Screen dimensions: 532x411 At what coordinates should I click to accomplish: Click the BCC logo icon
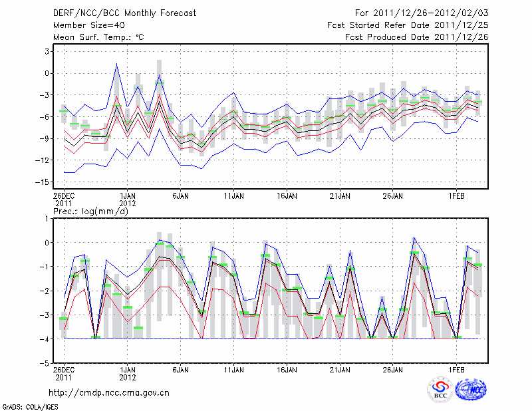440,390
